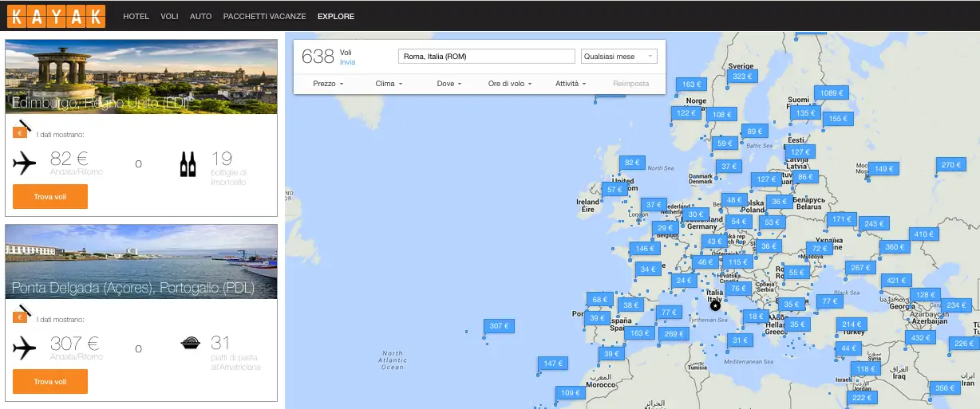Click Trova voli for Ponta Delgada
The width and height of the screenshot is (980, 409).
pyautogui.click(x=50, y=382)
